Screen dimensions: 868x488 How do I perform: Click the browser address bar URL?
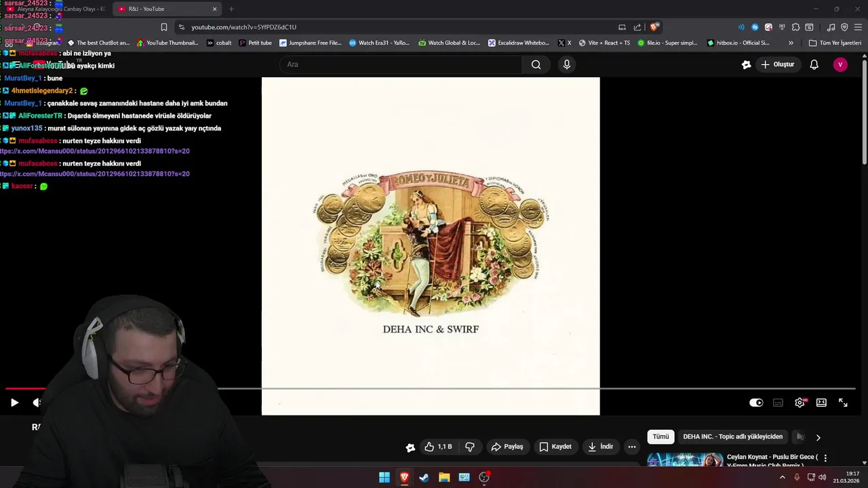[243, 27]
